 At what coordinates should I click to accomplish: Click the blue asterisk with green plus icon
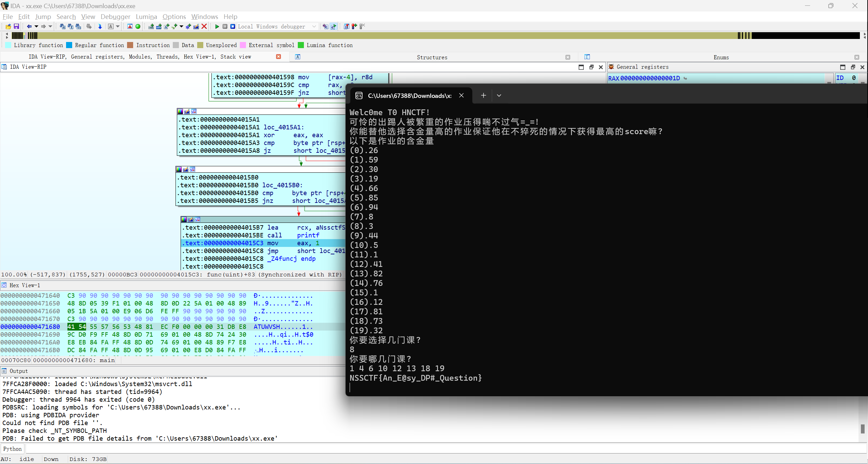188,26
